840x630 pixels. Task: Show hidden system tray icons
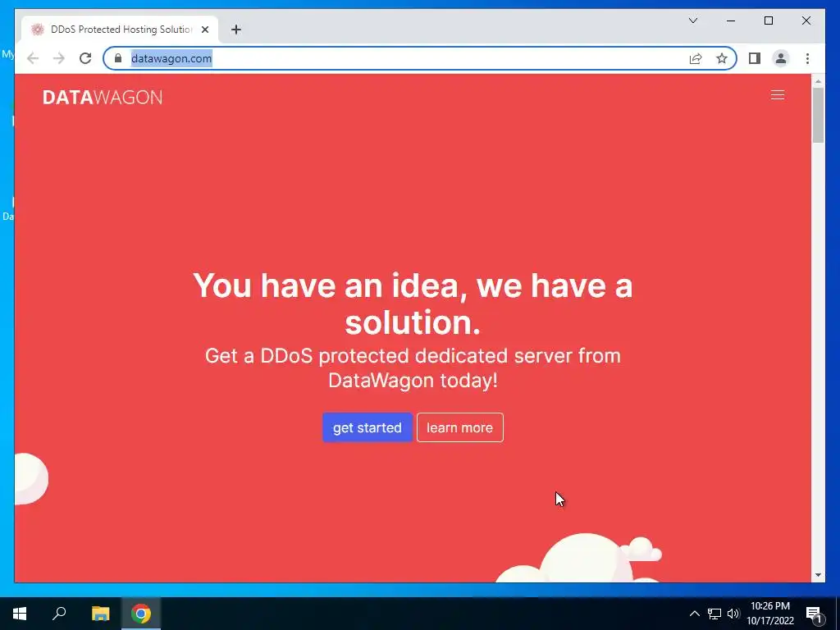tap(694, 614)
